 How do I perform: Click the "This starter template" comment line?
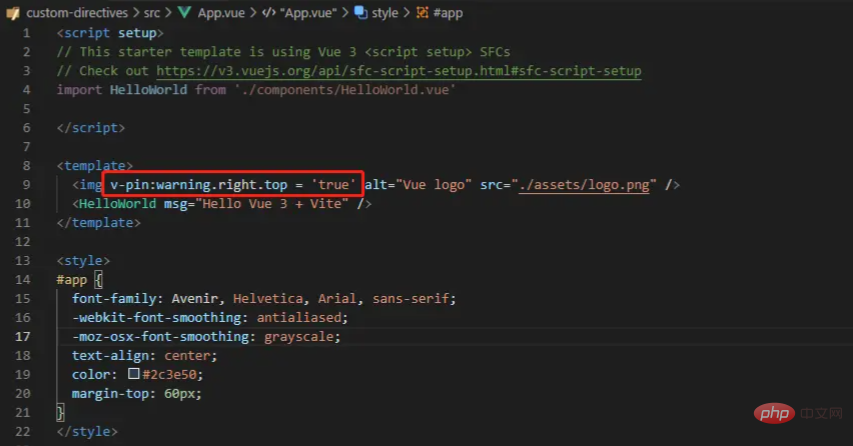coord(283,52)
